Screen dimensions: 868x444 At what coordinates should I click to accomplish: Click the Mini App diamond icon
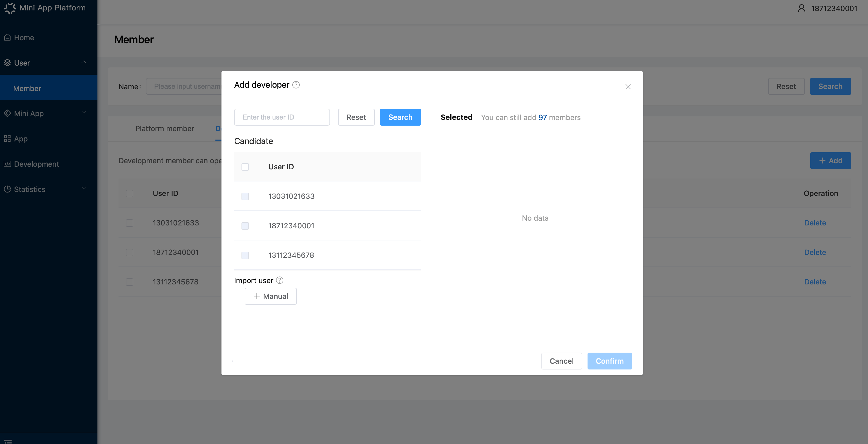click(7, 113)
